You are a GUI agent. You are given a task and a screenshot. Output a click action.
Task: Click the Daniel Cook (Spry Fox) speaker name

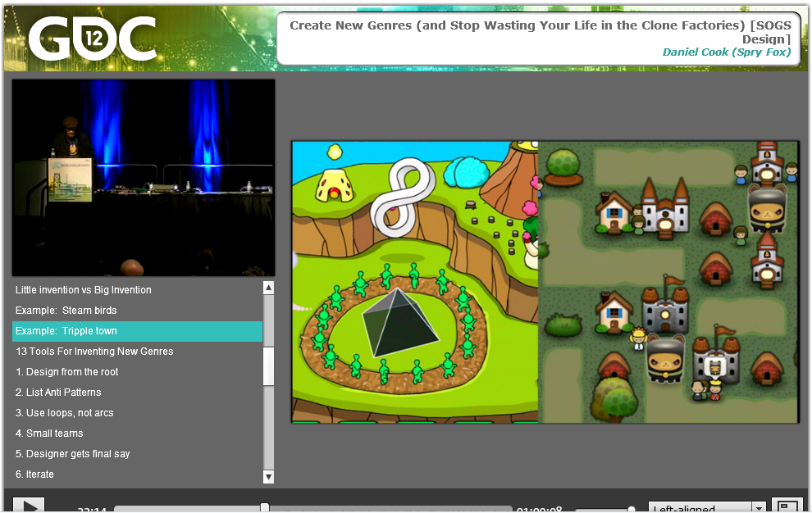pos(727,52)
